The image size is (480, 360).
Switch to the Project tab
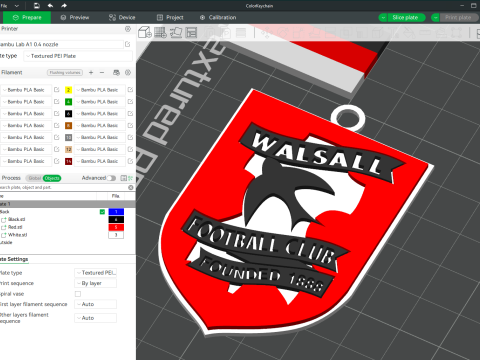tap(170, 17)
